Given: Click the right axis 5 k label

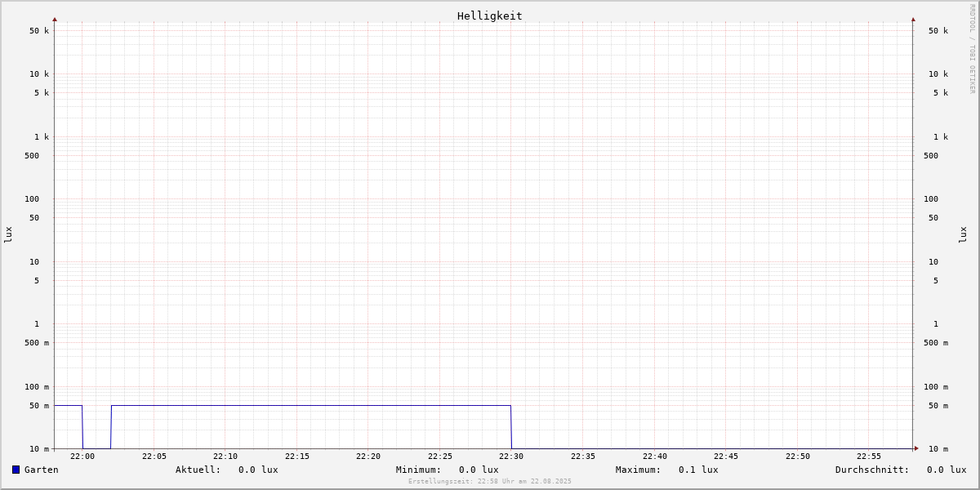Looking at the screenshot, I should 941,93.
